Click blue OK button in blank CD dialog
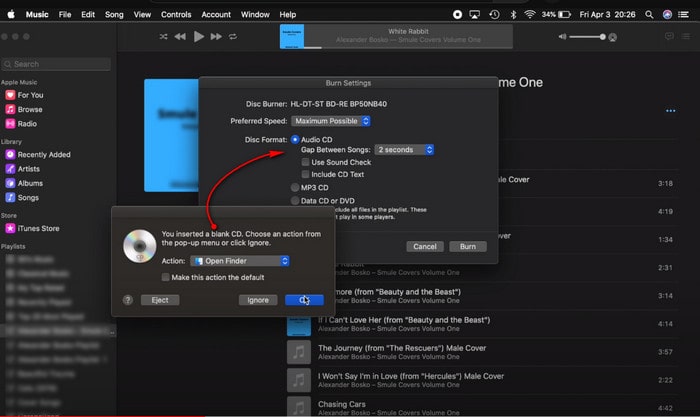The image size is (700, 417). tap(304, 300)
